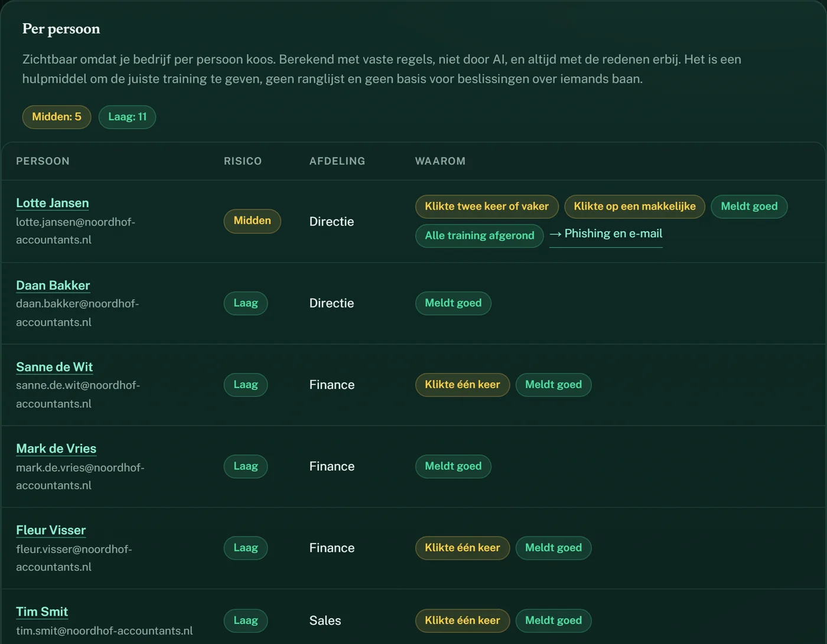Click 'Meldt goed' tag for Tim Smit
This screenshot has width=827, height=644.
coord(553,620)
